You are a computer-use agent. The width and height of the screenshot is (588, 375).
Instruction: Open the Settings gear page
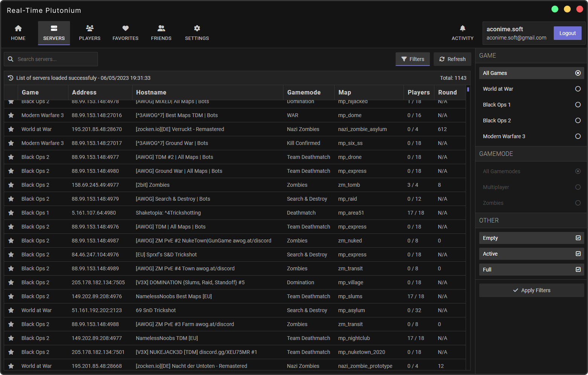click(197, 33)
